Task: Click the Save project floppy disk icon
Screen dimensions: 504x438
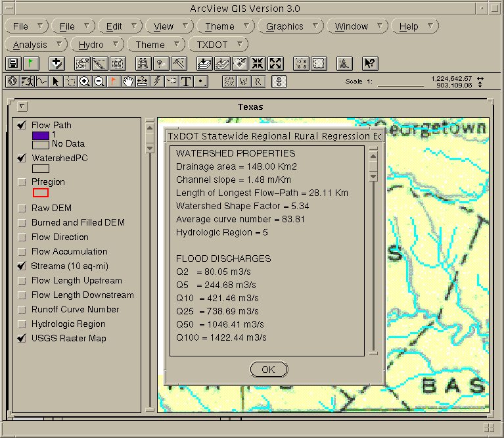Action: (12, 64)
